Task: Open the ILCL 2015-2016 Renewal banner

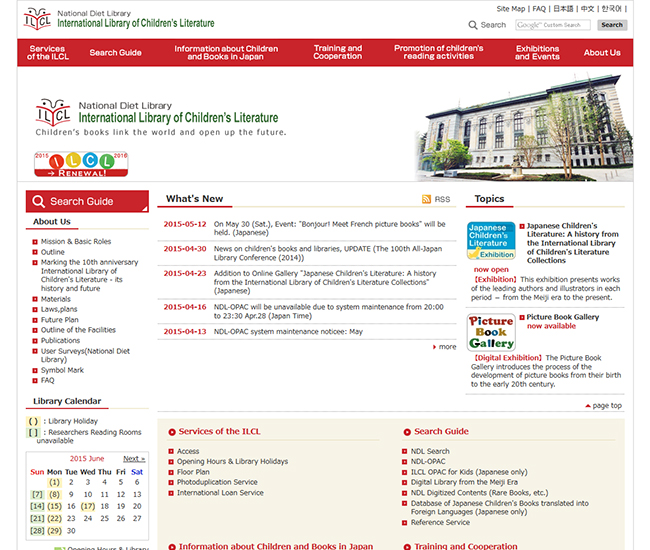Action: point(81,164)
